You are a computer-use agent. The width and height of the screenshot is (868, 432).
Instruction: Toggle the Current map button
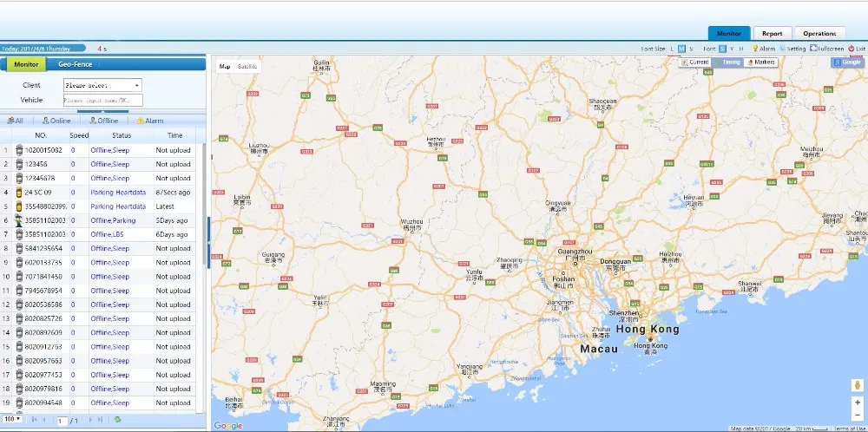(x=694, y=62)
